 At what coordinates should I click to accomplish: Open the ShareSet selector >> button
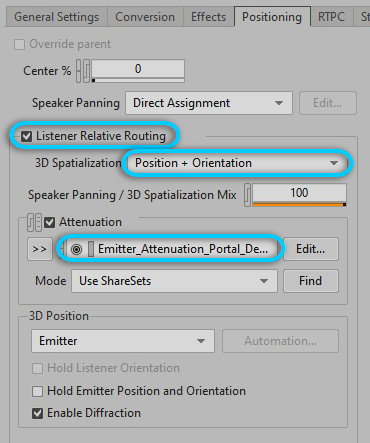[x=40, y=249]
